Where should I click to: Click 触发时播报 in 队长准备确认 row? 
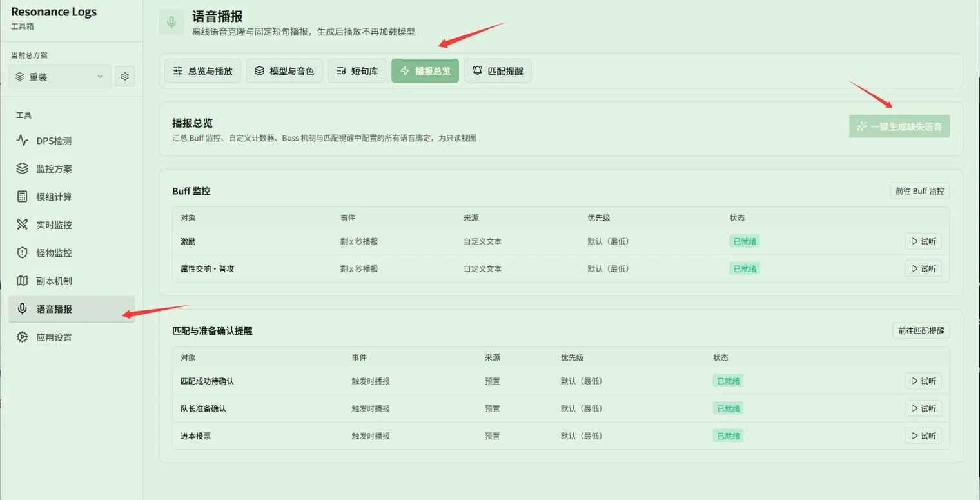(371, 408)
